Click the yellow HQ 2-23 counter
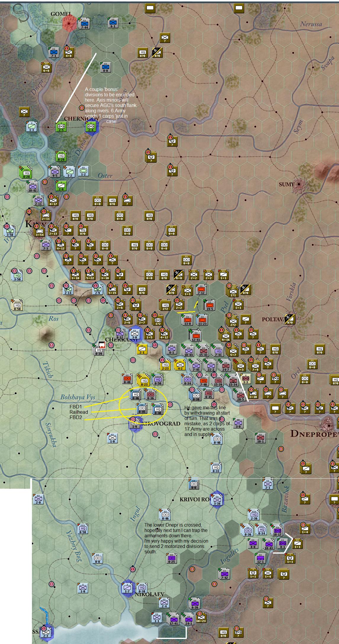339x644 pixels. [165, 365]
